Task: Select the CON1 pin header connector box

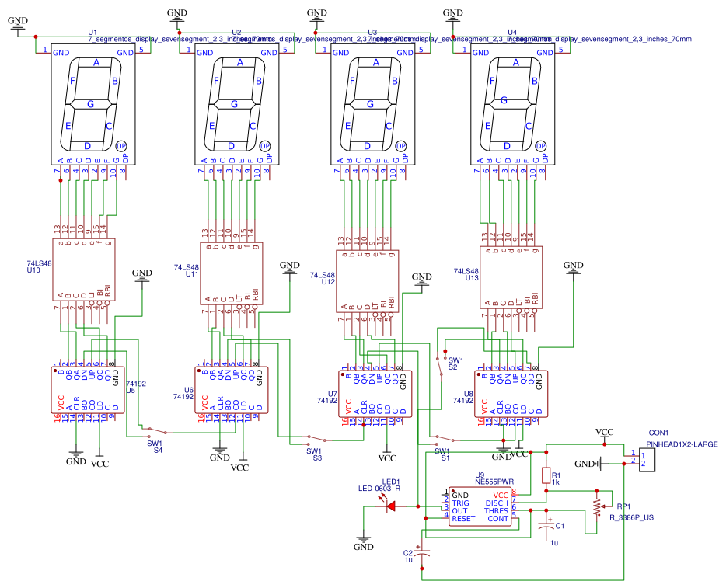Action: (x=647, y=460)
